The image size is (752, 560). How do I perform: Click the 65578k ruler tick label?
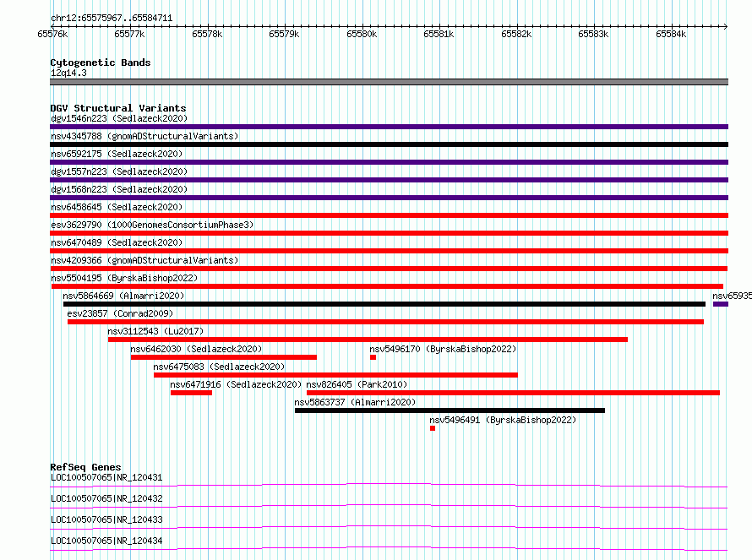207,34
